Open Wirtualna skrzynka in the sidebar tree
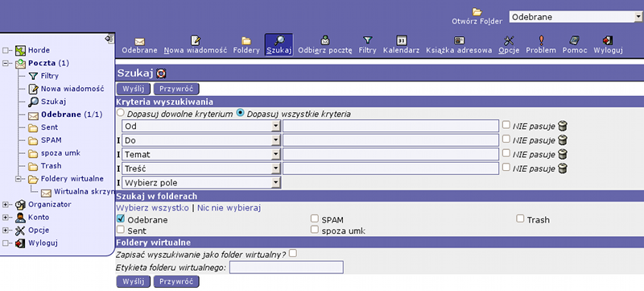Screen dimensions: 644x291 (x=84, y=192)
